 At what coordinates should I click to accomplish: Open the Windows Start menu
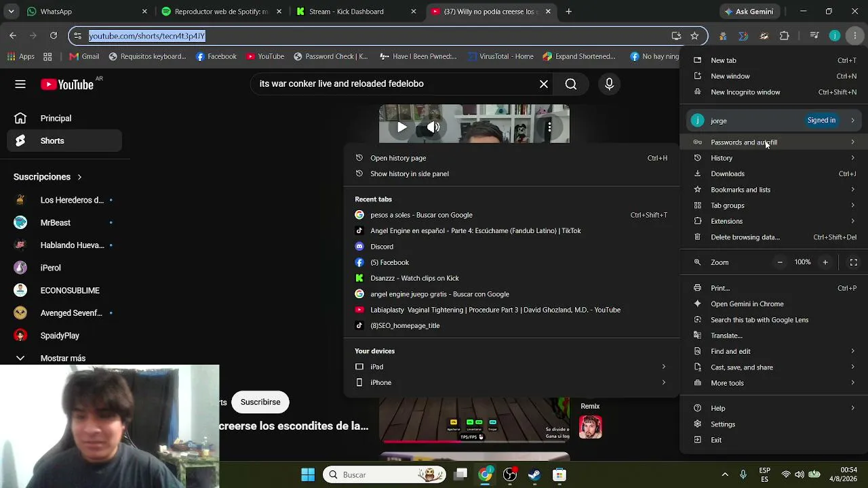[x=308, y=474]
